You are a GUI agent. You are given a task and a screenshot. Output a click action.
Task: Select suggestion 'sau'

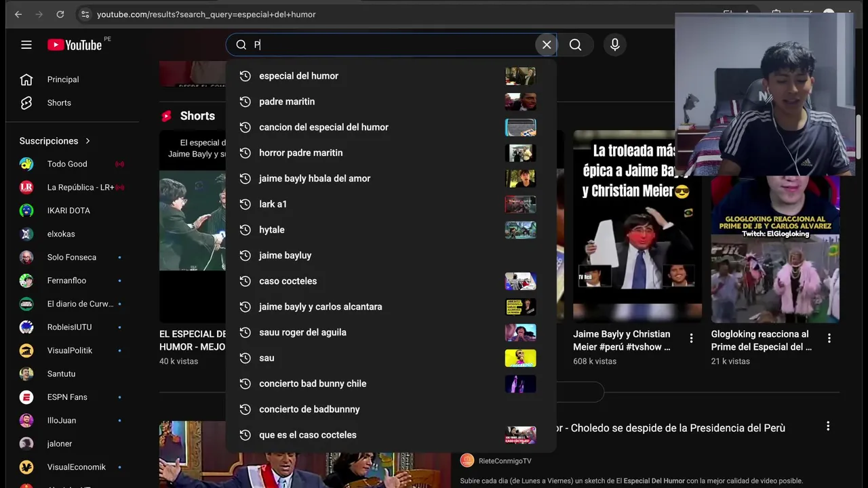tap(391, 358)
